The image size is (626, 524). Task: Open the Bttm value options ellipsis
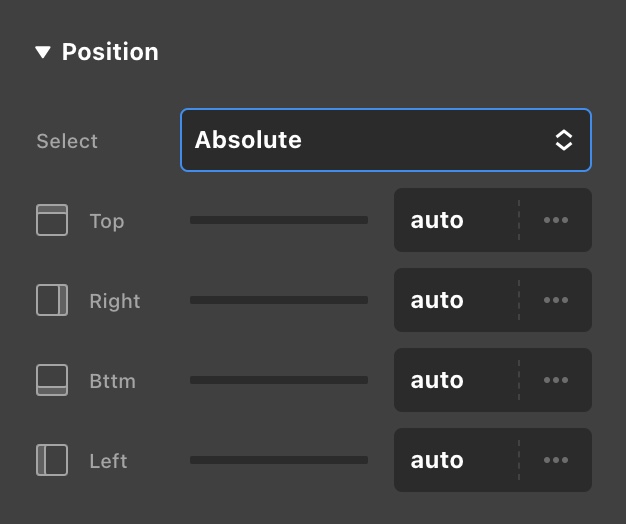(555, 380)
